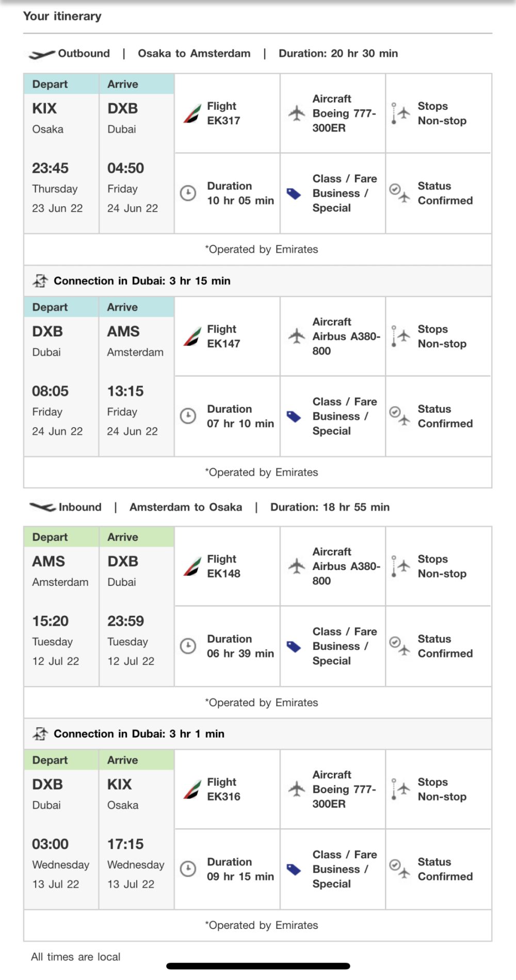The width and height of the screenshot is (516, 980).
Task: Click the Flight EK147 label
Action: pyautogui.click(x=224, y=336)
